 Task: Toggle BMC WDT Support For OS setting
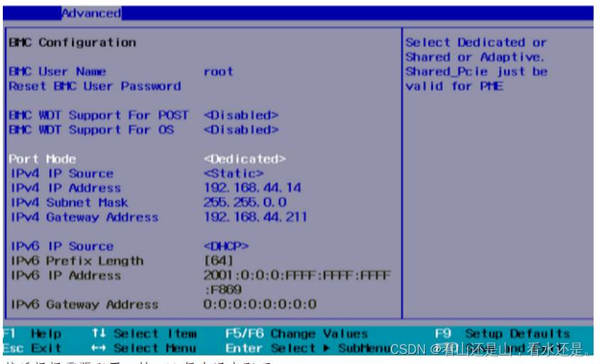click(241, 130)
